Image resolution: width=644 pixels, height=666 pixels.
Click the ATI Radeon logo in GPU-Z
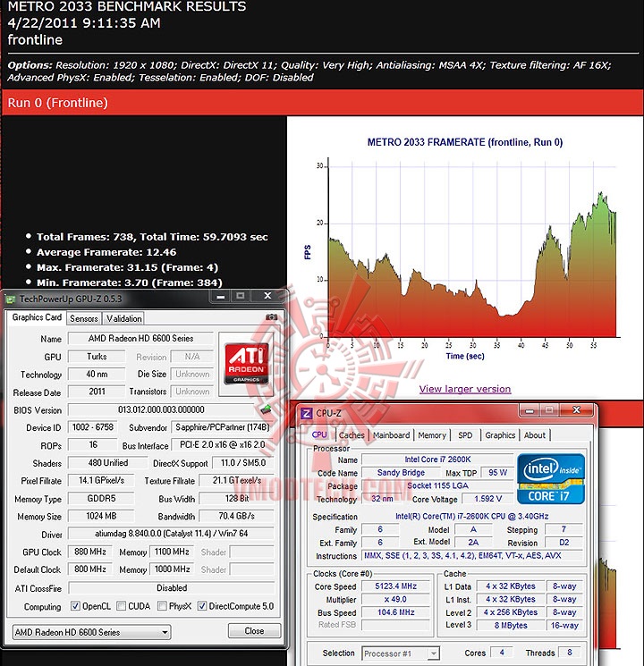[x=246, y=364]
